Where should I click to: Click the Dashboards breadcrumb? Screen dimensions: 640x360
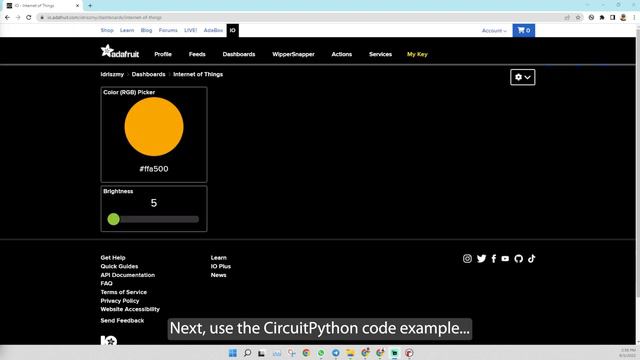[149, 74]
